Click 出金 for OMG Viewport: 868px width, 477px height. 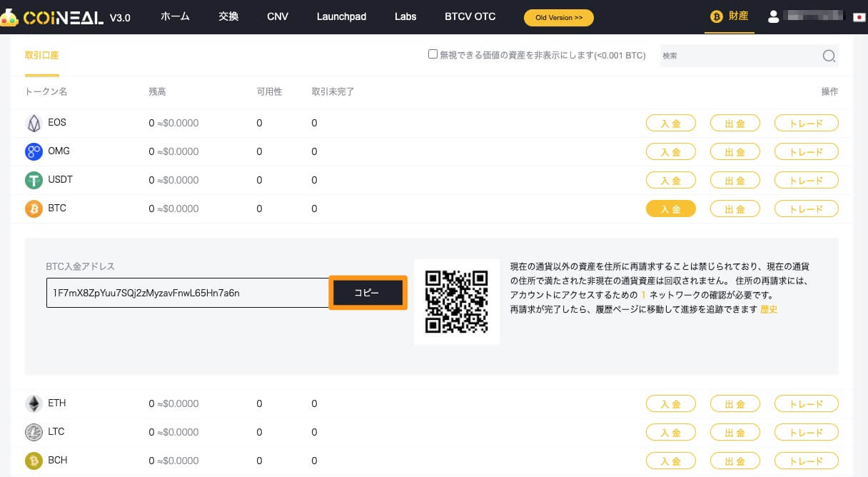click(735, 151)
